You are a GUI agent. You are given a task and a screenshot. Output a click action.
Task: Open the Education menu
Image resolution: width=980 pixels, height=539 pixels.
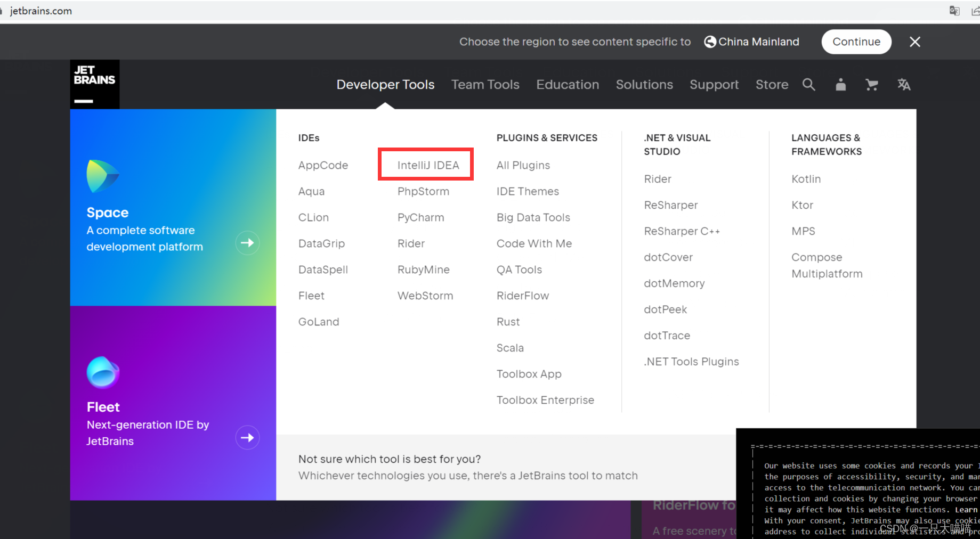568,85
